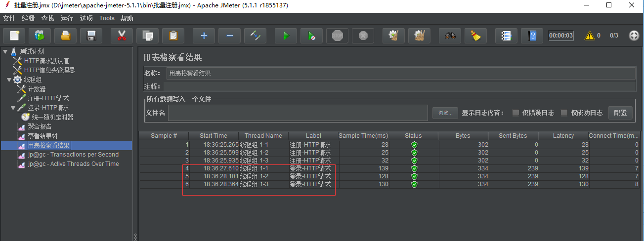Select HTTP请求默认值 in the tree
Image resolution: width=644 pixels, height=241 pixels.
click(x=46, y=61)
